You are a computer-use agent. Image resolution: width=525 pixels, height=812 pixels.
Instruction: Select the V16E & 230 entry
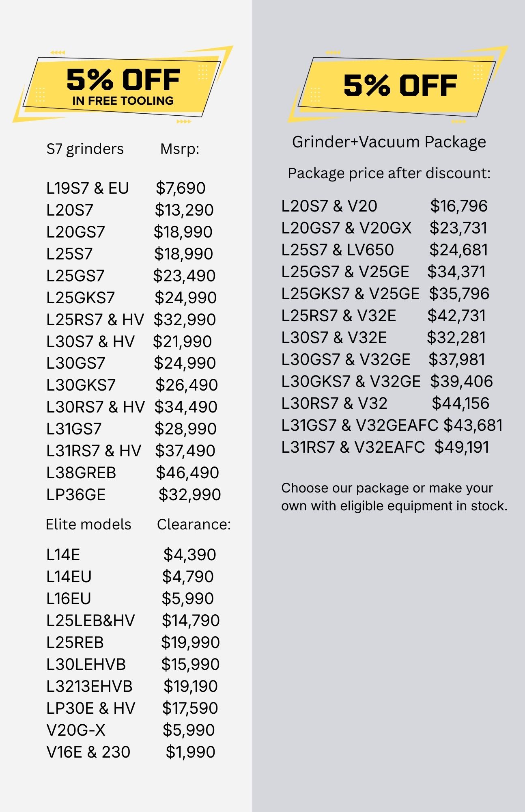tap(88, 752)
